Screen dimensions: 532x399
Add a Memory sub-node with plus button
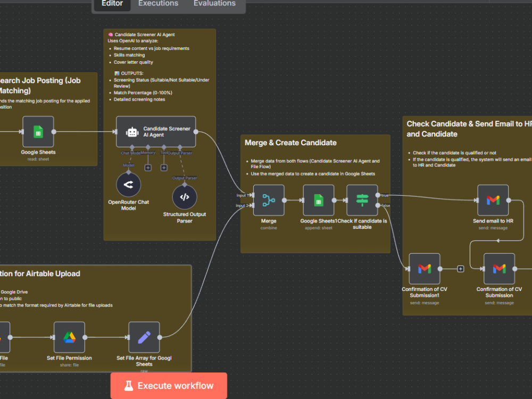[x=148, y=168]
